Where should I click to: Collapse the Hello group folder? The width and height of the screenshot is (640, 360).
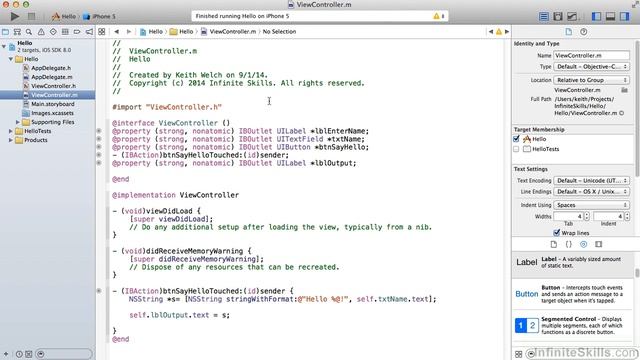pos(11,59)
